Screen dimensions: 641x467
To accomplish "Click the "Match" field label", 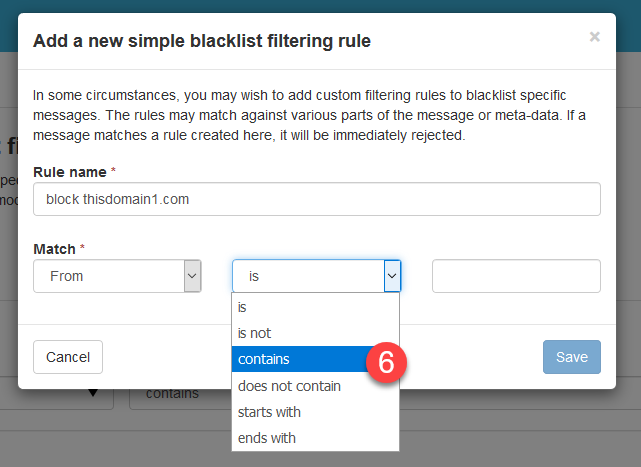I will click(x=55, y=246).
